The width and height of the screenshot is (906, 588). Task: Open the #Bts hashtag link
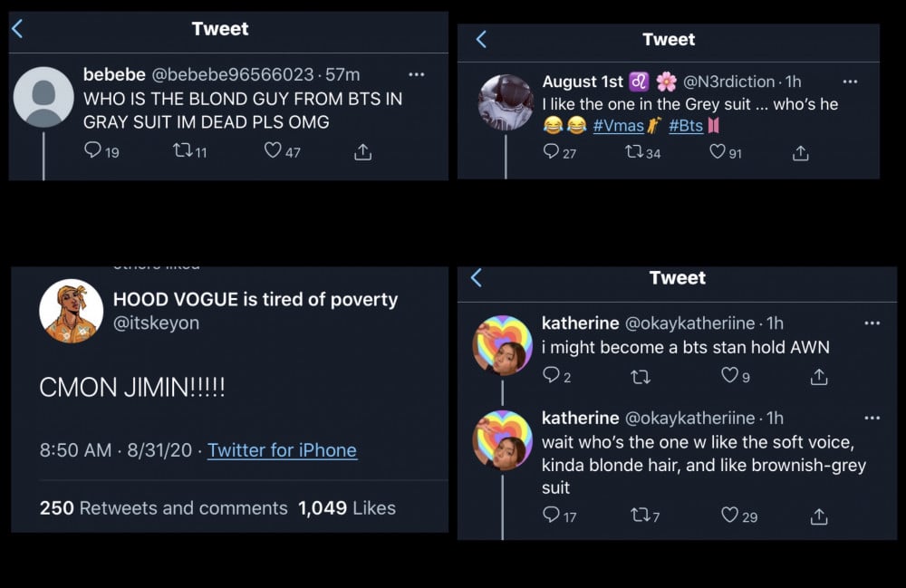[686, 127]
